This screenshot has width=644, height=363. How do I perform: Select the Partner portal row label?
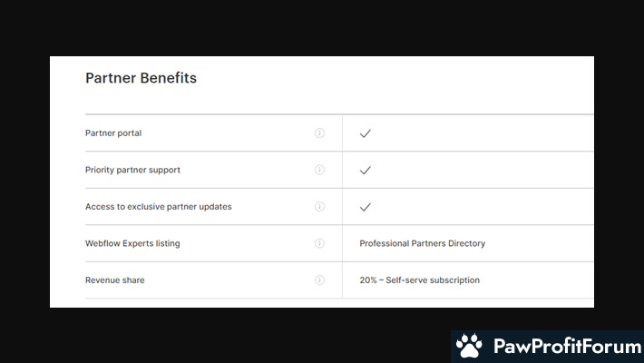pos(113,133)
